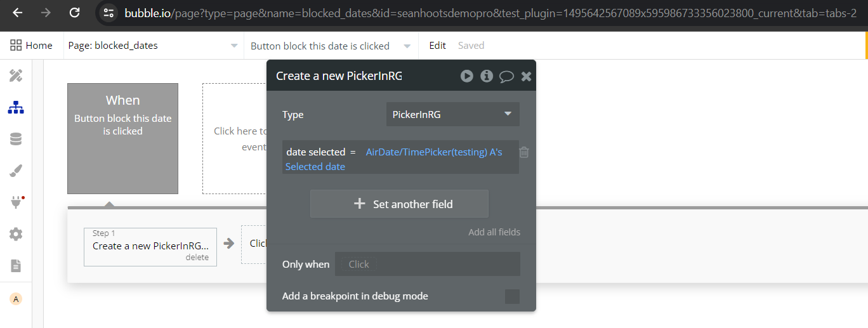Viewport: 868px width, 328px height.
Task: Delete the date selected field with trash icon
Action: (x=524, y=152)
